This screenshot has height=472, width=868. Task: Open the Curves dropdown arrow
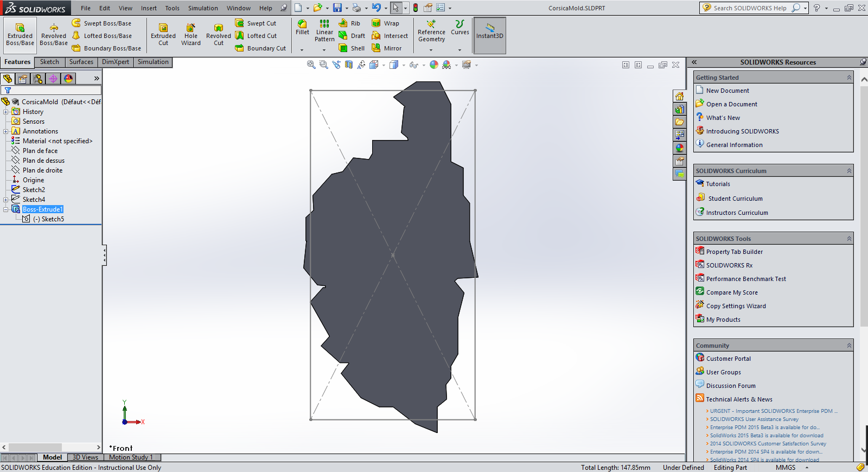[x=460, y=50]
